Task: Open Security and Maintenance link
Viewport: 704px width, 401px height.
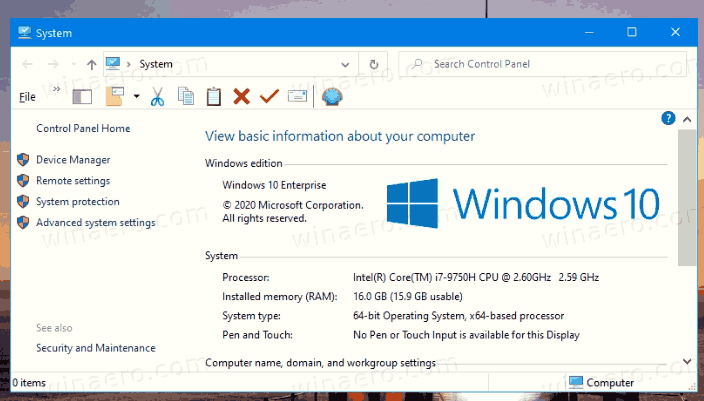Action: coord(96,348)
